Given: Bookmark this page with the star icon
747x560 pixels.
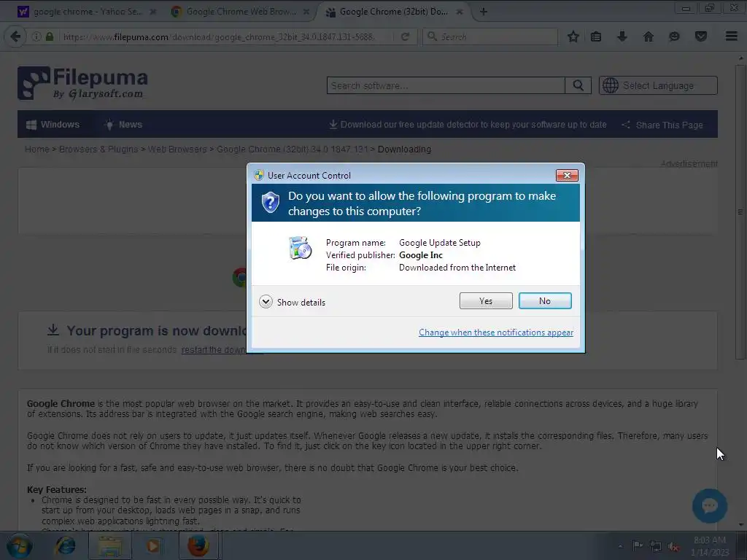Looking at the screenshot, I should tap(573, 36).
